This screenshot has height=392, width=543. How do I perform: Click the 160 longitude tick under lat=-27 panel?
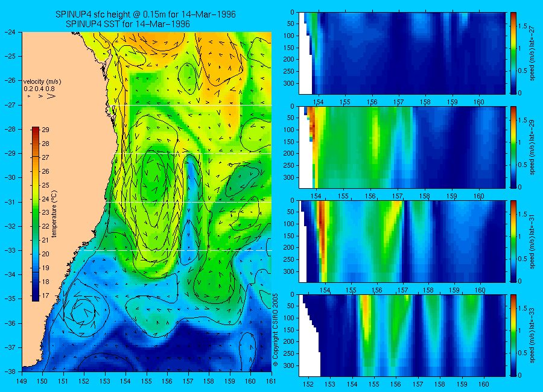479,102
